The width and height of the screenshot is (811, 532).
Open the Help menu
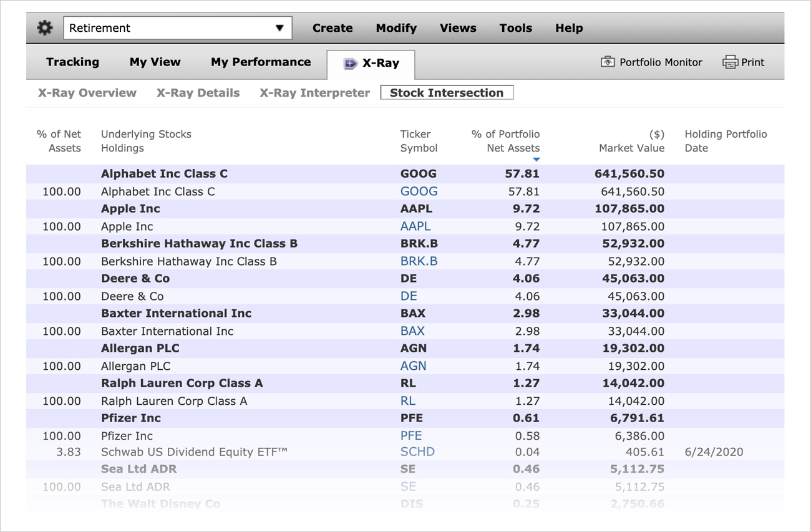569,28
